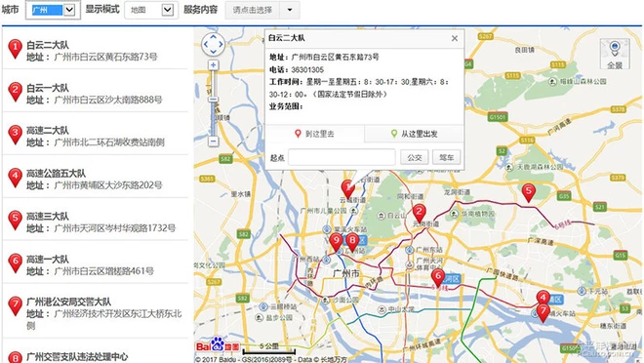Select 白云一大队 in the list
The image size is (644, 363).
click(x=96, y=93)
